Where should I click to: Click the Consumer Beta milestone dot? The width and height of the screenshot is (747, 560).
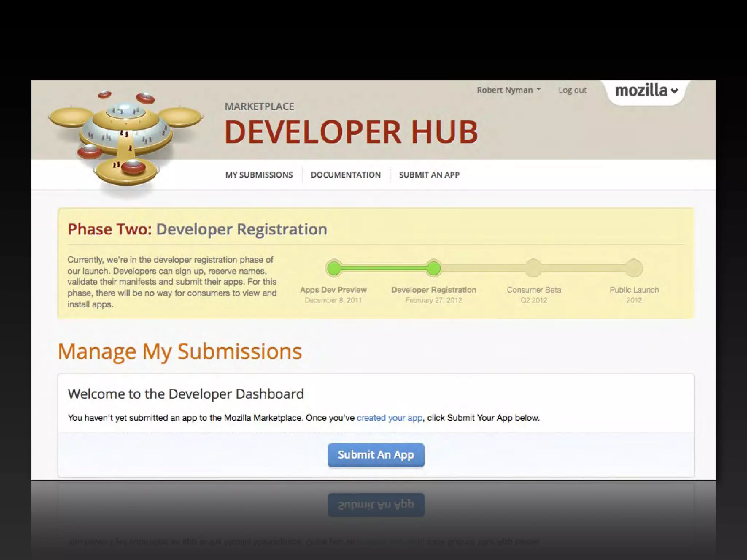534,269
